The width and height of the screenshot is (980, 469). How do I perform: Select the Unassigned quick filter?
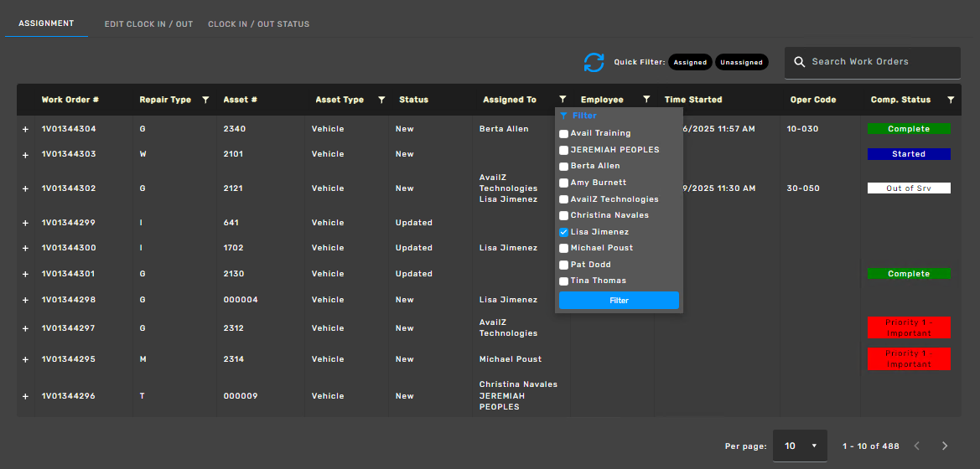[741, 63]
